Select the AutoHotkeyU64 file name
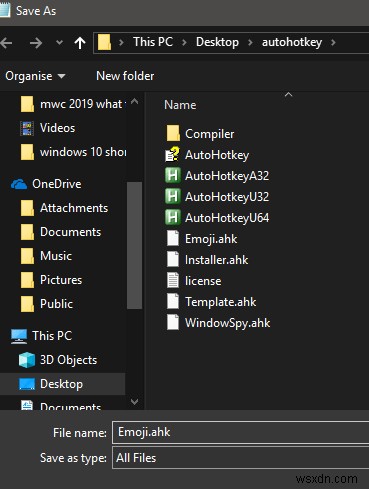 pos(227,218)
